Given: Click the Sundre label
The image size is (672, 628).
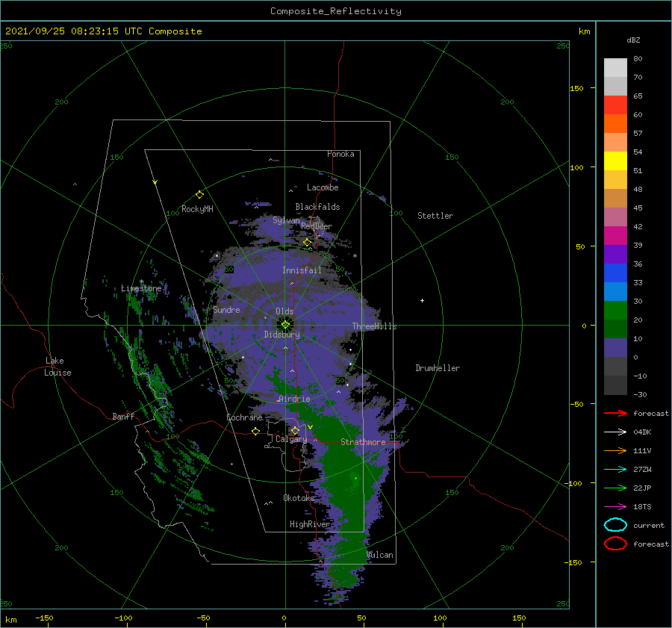Looking at the screenshot, I should coord(226,310).
